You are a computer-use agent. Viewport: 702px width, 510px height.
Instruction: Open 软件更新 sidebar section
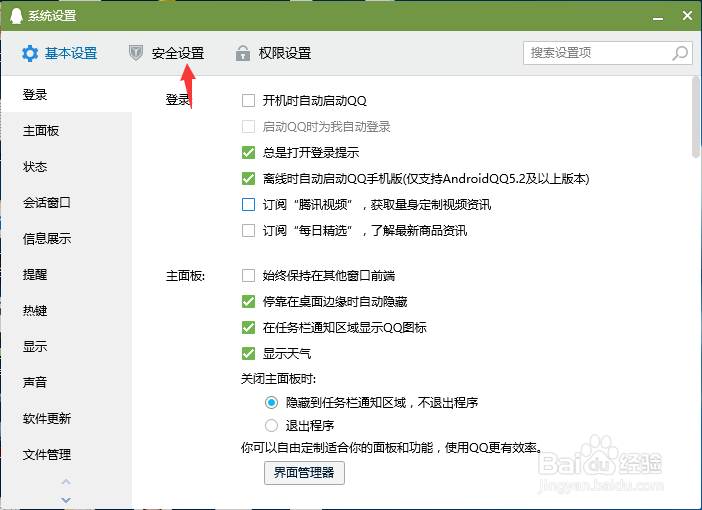pos(66,419)
